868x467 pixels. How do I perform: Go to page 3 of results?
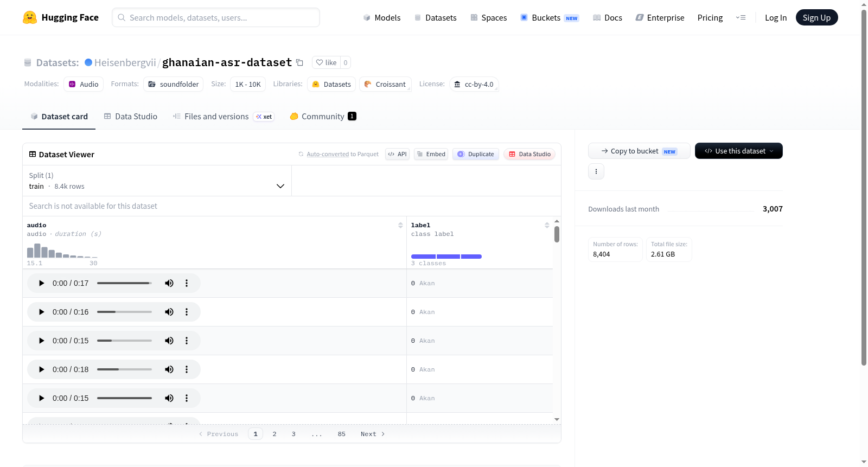tap(293, 434)
